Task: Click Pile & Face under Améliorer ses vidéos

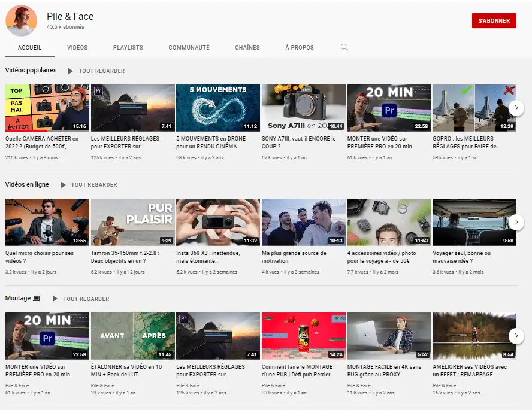Action: 445,385
